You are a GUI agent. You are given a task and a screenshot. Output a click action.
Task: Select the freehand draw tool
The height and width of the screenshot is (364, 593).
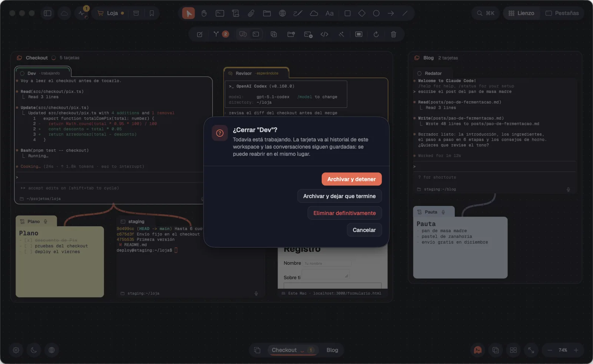coord(298,13)
